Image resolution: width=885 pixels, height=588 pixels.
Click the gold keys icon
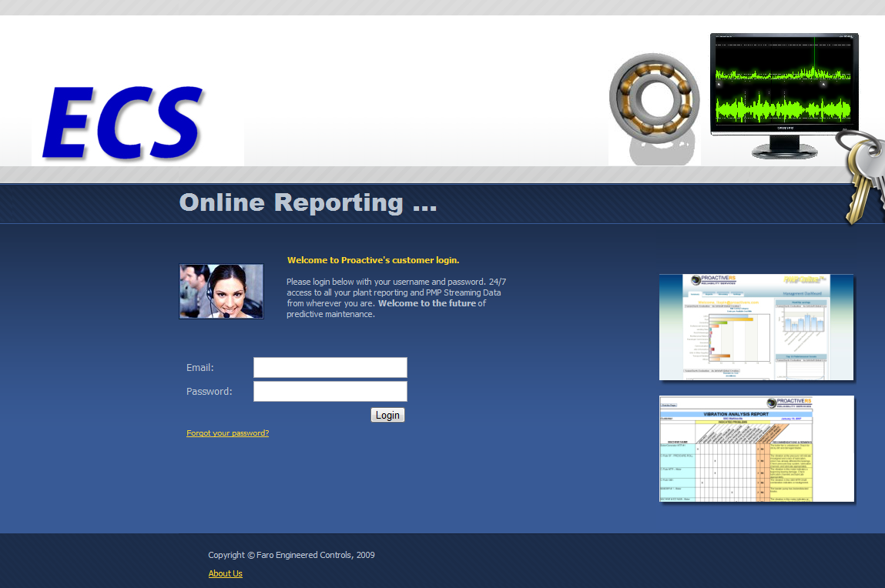coord(861,176)
